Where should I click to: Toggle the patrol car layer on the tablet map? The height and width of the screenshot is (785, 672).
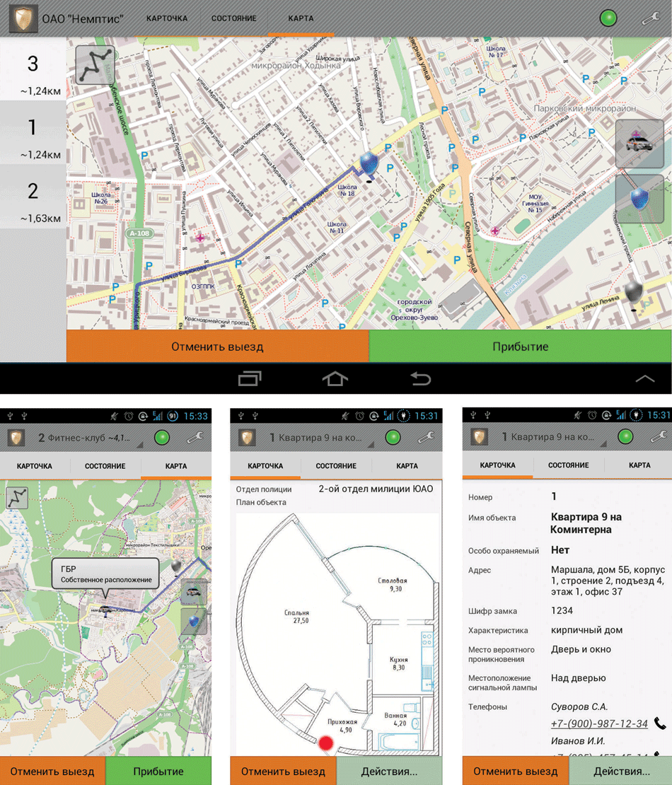639,144
